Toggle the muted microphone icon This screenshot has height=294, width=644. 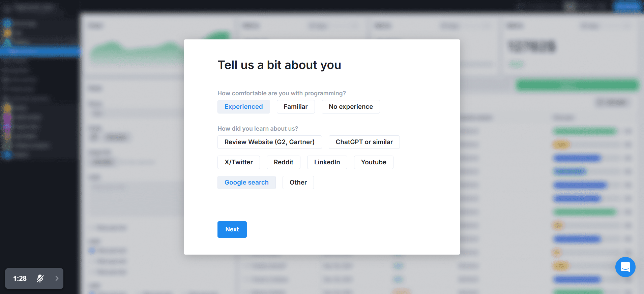point(40,279)
